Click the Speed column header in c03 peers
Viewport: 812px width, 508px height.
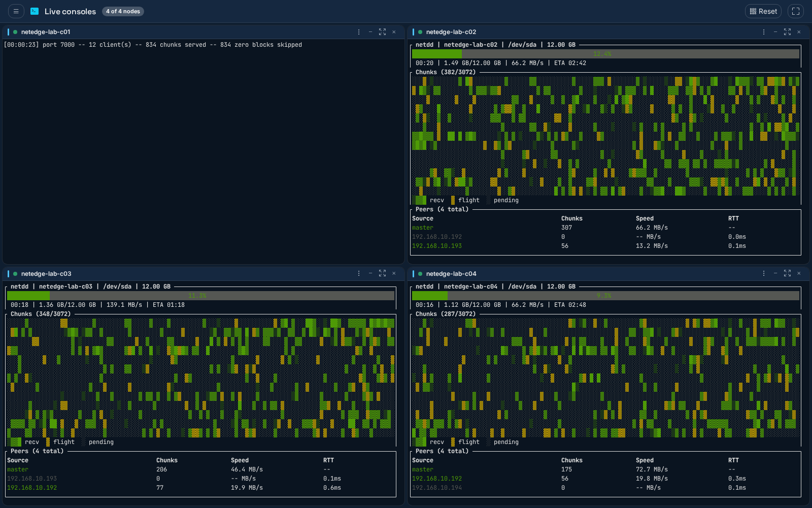tap(240, 460)
